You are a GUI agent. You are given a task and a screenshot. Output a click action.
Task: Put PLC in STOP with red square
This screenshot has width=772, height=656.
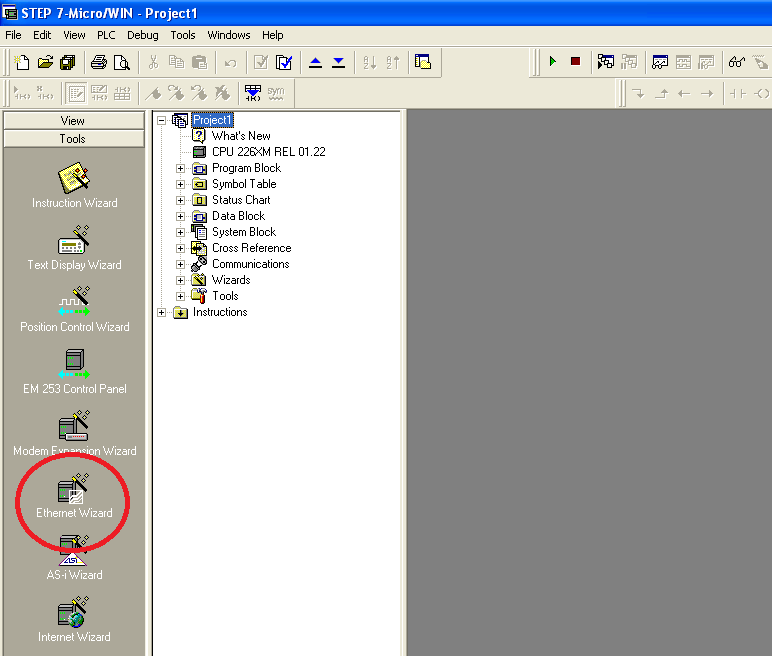click(575, 62)
